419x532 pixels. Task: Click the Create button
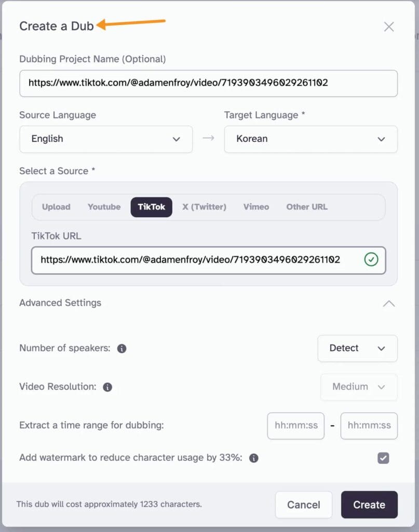pyautogui.click(x=369, y=504)
